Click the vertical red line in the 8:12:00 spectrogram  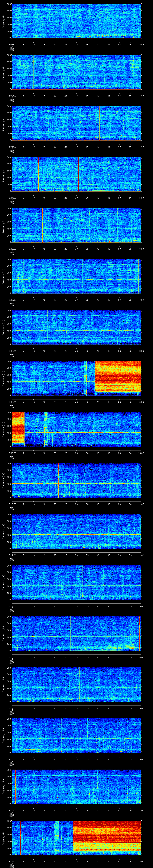(82, 582)
